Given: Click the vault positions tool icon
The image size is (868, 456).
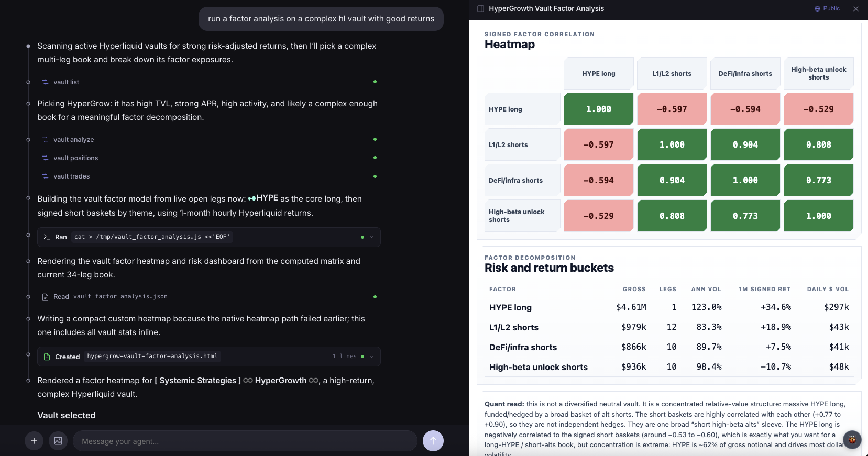Looking at the screenshot, I should point(46,158).
